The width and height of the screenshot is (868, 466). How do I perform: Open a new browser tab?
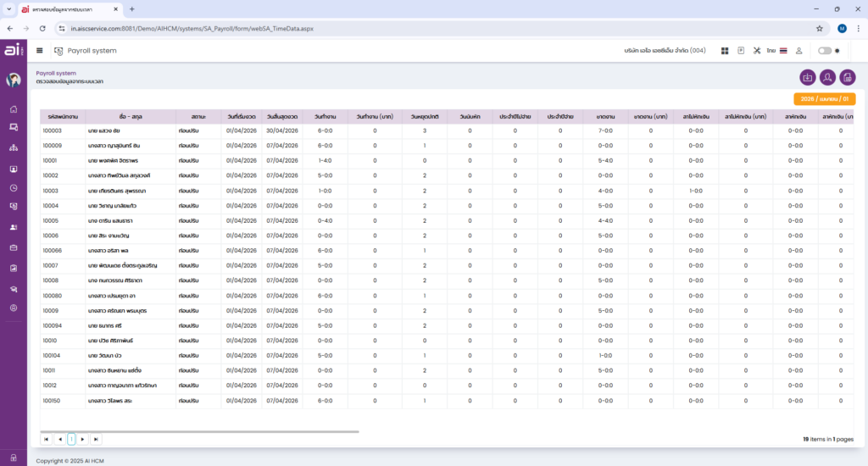(131, 8)
